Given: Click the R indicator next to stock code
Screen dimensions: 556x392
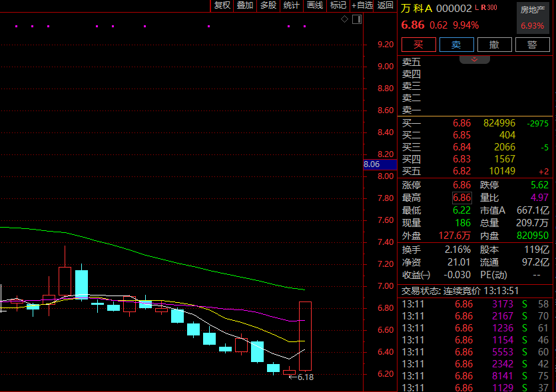Looking at the screenshot, I should point(483,7).
